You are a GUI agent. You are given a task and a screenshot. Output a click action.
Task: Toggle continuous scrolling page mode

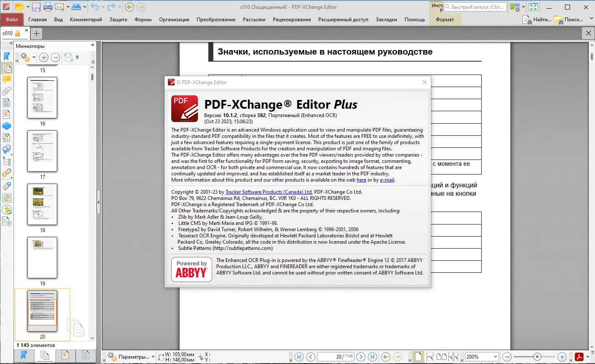pos(430,356)
